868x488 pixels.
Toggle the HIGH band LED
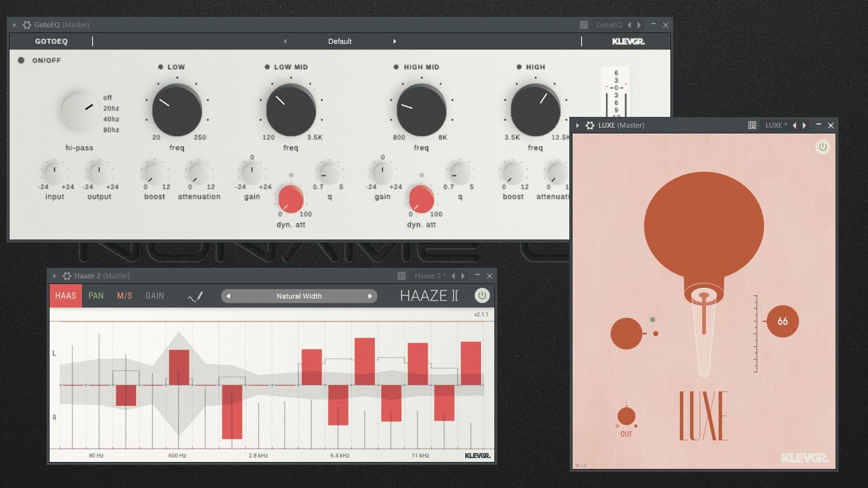[519, 67]
